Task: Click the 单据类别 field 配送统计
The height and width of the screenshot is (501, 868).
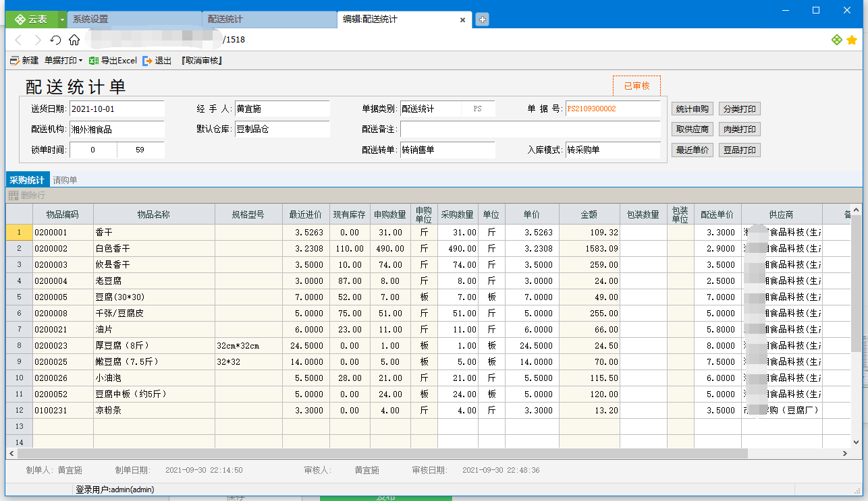Action: 431,109
